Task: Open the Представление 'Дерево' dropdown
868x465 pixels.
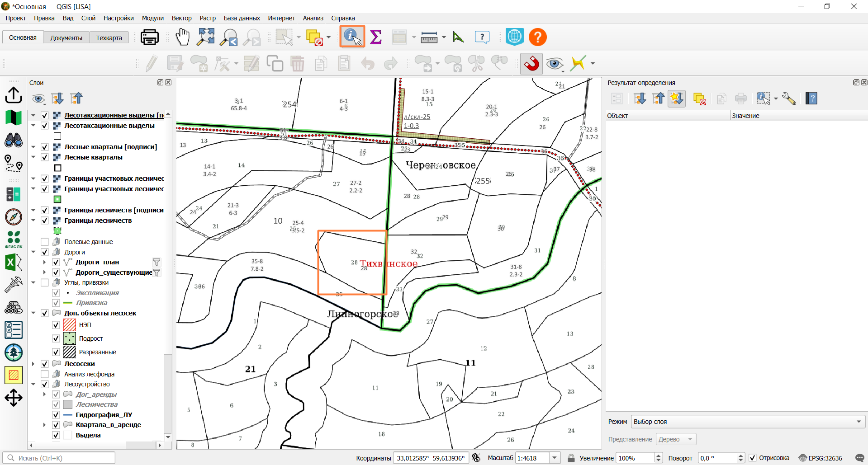Action: (676, 439)
